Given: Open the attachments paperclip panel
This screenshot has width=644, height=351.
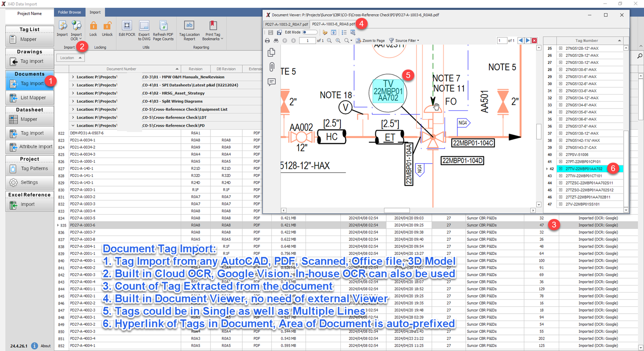Looking at the screenshot, I should [272, 67].
